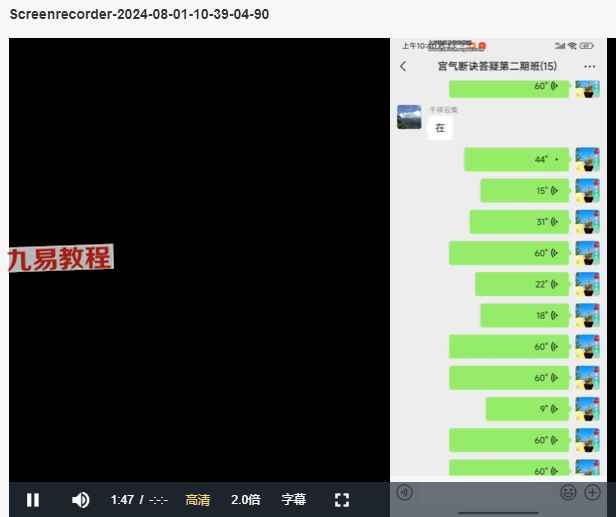Screen dimensions: 616x517
Task: Click the 1:47 elapsed time display
Action: click(122, 500)
